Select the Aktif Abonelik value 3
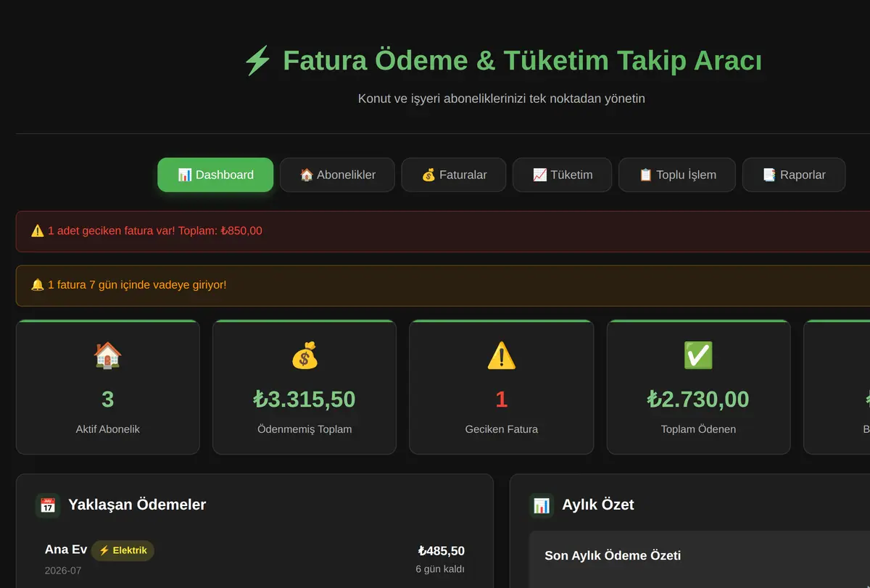This screenshot has width=870, height=588. (107, 399)
